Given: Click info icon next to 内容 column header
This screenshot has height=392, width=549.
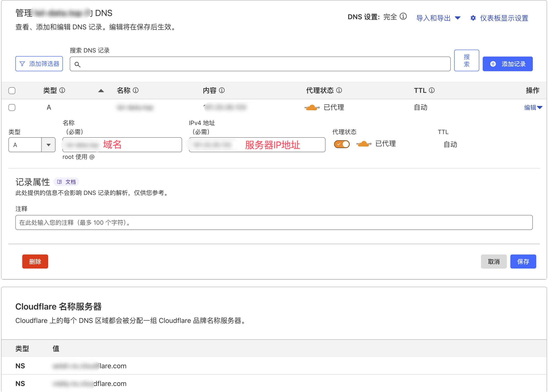Looking at the screenshot, I should (222, 90).
